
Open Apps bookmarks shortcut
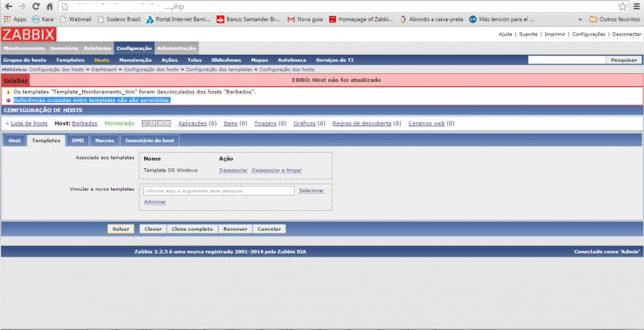[15, 19]
